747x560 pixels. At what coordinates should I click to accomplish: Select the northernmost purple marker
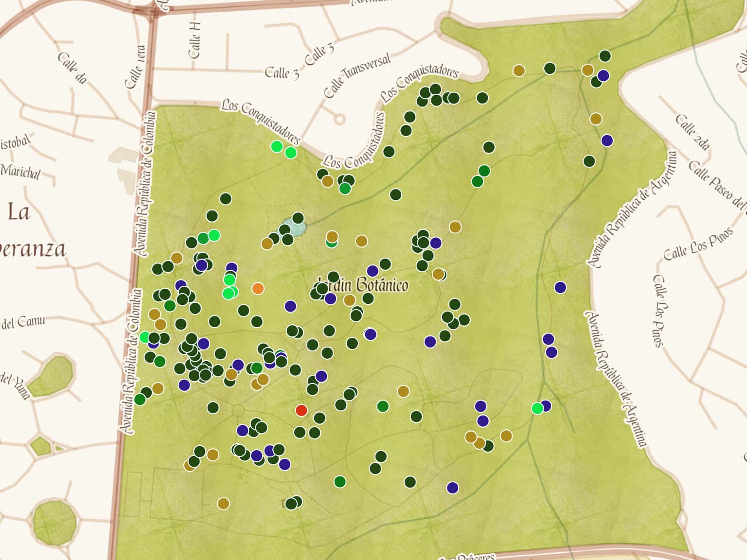(x=603, y=76)
